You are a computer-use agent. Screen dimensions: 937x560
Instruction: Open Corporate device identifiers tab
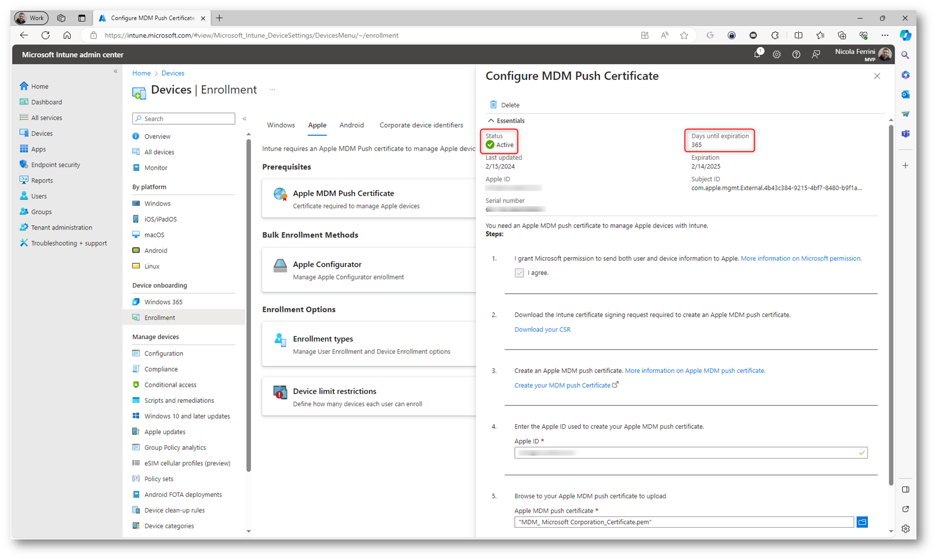click(421, 125)
